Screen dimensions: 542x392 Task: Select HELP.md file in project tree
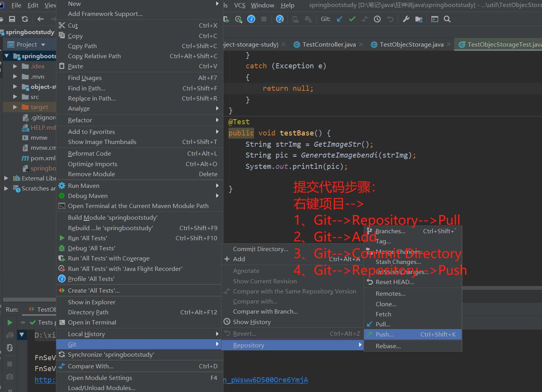[x=38, y=127]
